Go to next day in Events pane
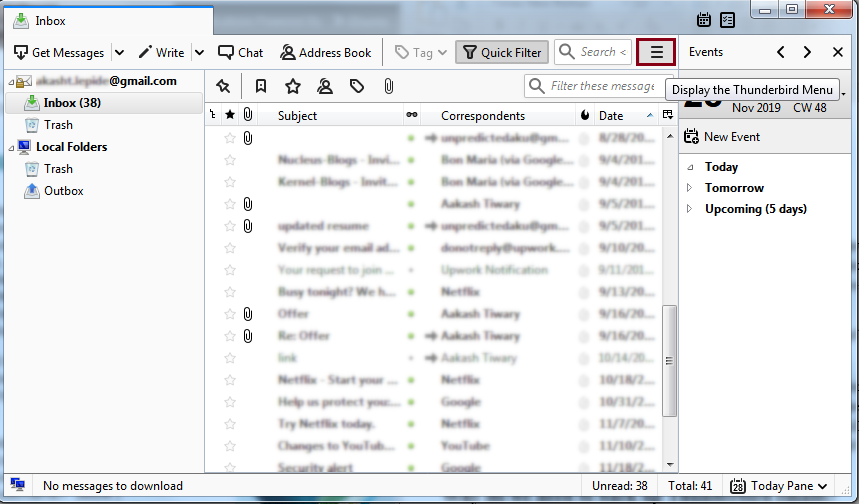This screenshot has height=504, width=859. [x=807, y=52]
